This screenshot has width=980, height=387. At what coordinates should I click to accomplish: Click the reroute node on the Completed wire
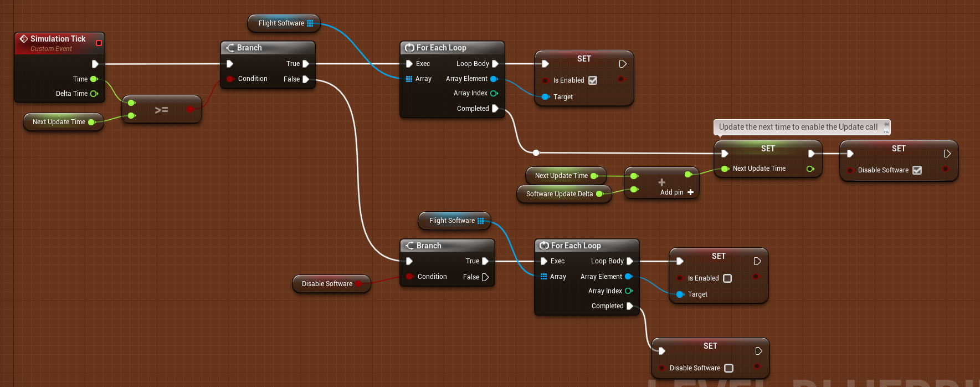(536, 152)
